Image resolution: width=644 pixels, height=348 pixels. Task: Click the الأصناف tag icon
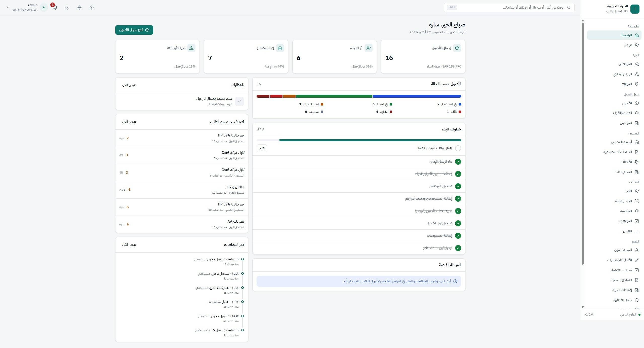click(x=637, y=162)
